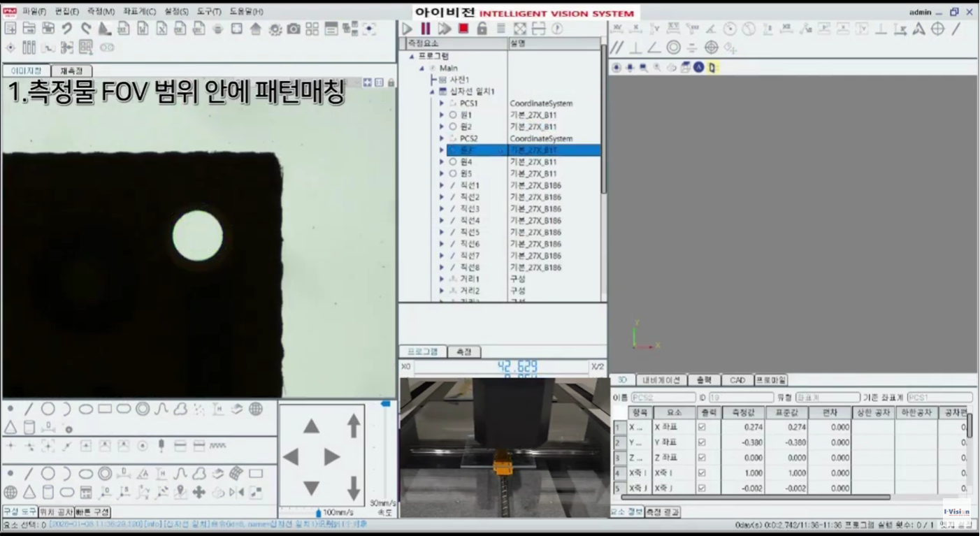This screenshot has width=980, height=536.
Task: Toggle the Y 좌표 output checkbox
Action: pyautogui.click(x=701, y=442)
